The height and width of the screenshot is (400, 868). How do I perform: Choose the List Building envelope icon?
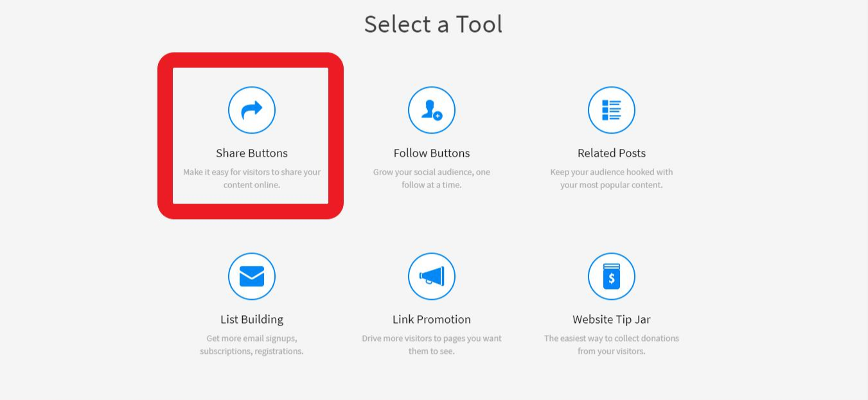[252, 277]
